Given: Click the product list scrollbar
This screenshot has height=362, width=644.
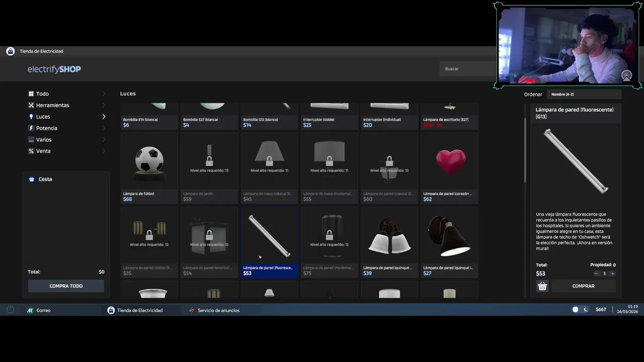Looking at the screenshot, I should tap(525, 150).
